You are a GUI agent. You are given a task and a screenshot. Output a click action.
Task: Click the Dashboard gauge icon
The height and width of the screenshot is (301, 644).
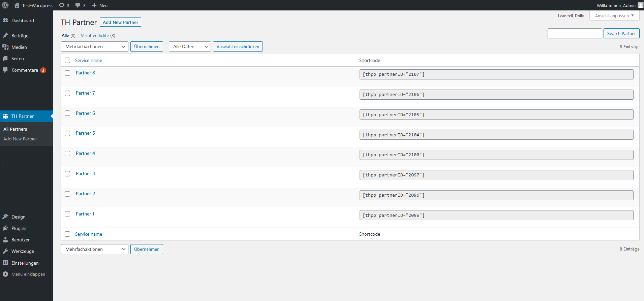pyautogui.click(x=5, y=21)
